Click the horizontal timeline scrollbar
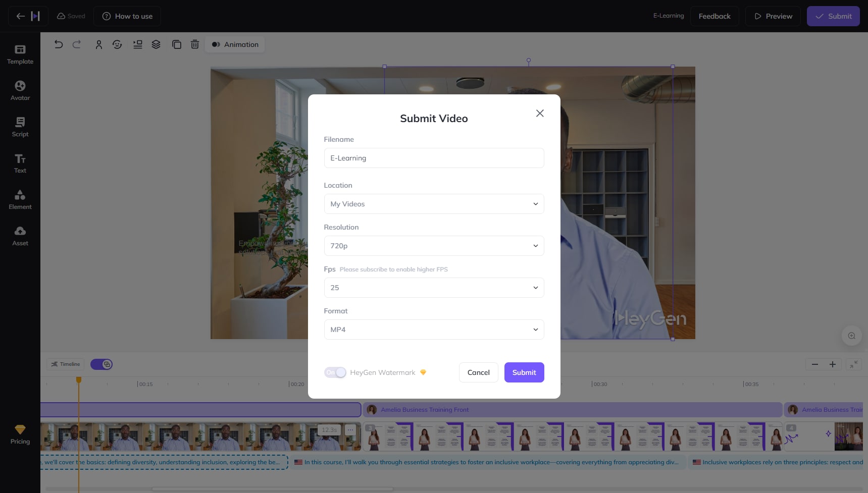 [272, 489]
